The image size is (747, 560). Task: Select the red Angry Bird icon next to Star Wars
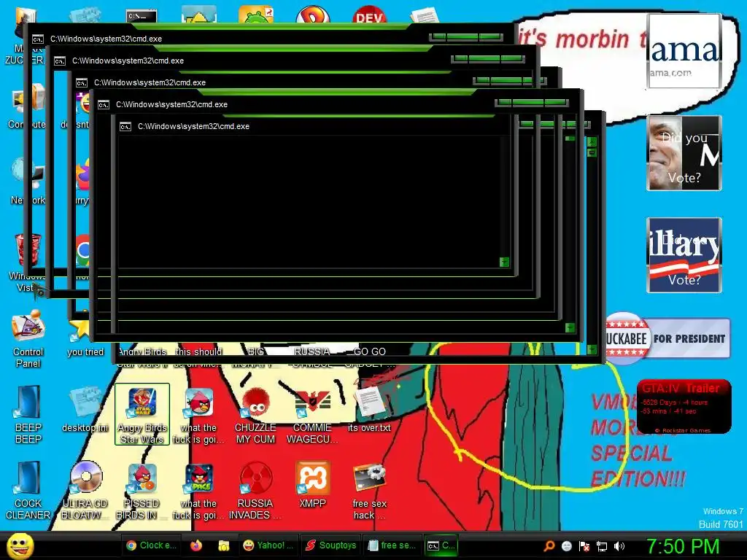[x=198, y=414]
